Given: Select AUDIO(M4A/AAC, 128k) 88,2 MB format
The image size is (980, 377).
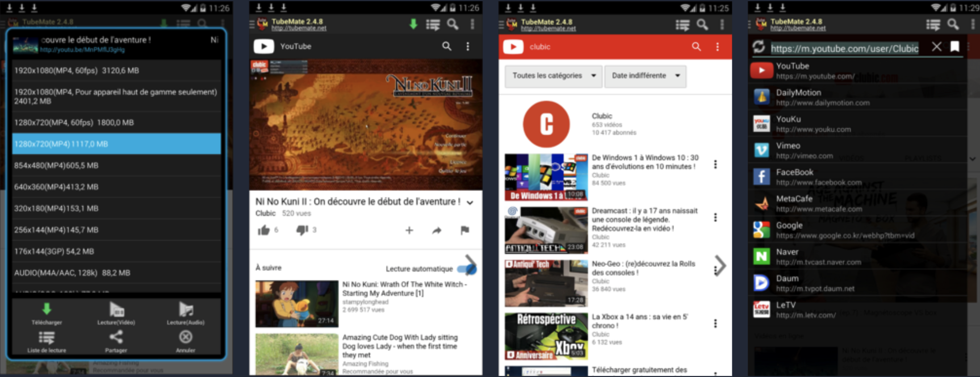Looking at the screenshot, I should click(116, 273).
